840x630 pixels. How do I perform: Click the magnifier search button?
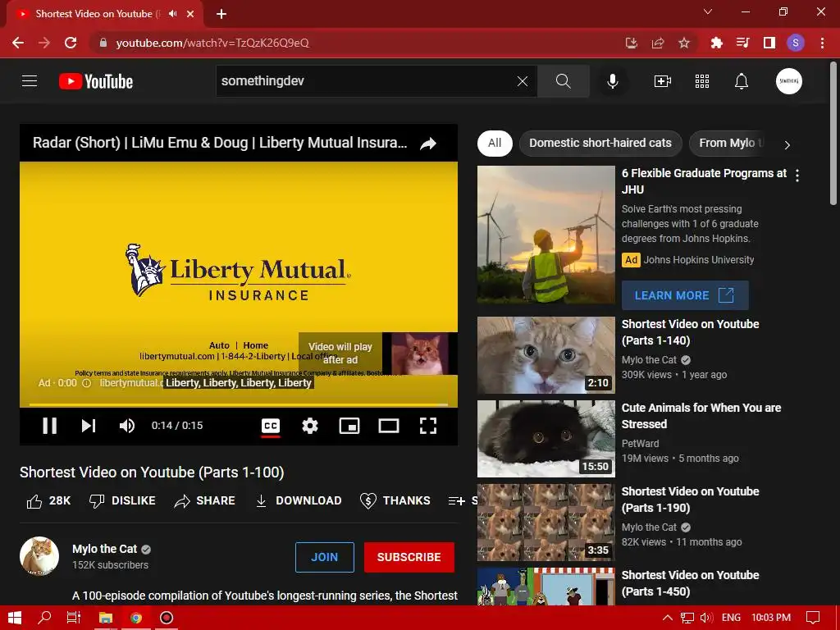click(x=563, y=81)
